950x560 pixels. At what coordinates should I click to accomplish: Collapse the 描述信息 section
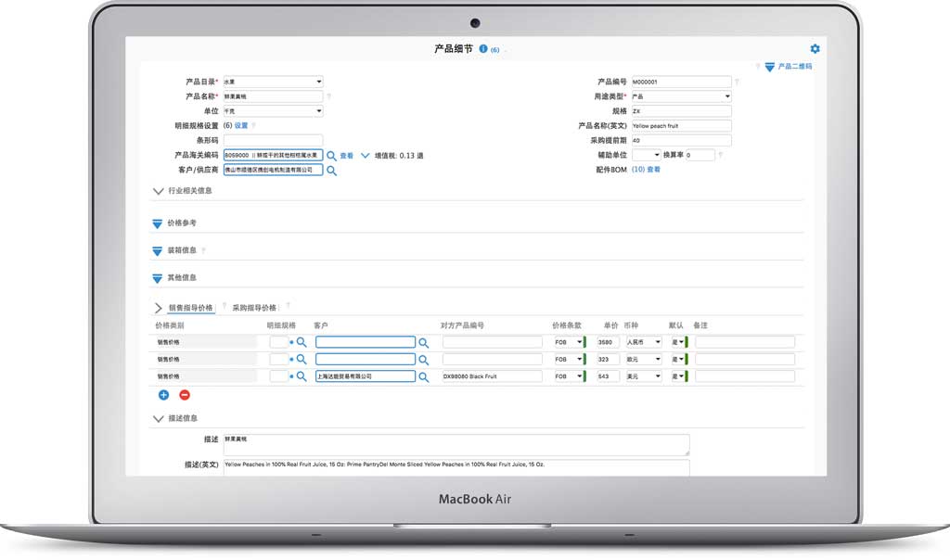[x=159, y=419]
